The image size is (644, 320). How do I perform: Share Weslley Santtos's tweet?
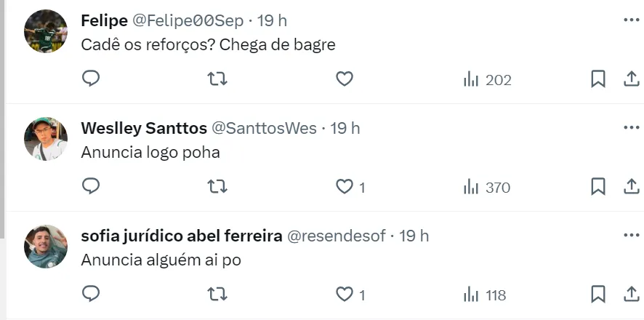pos(631,187)
